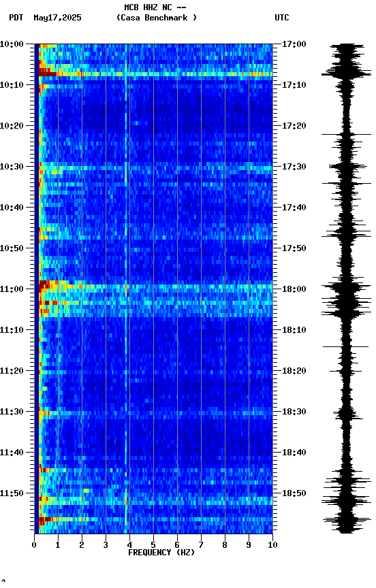Click the '10:40' PDT time label
Viewport: 376px width, 588px height.
click(12, 208)
